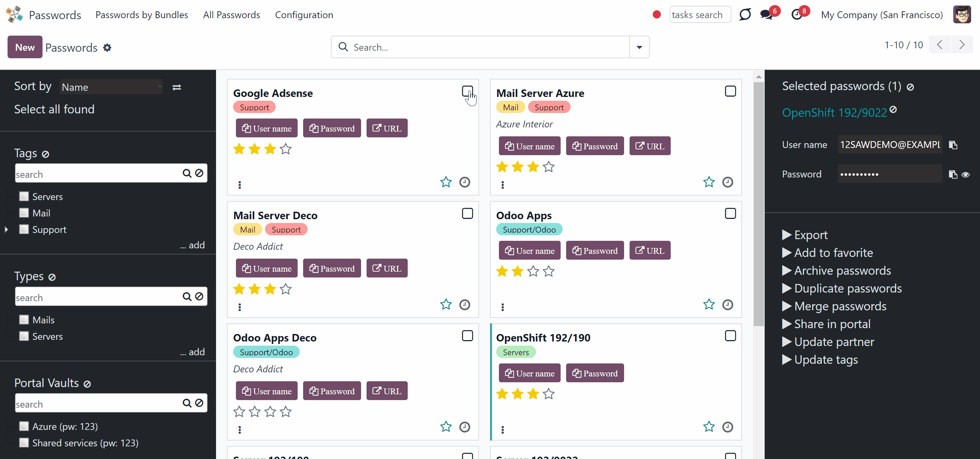
Task: Click Select all found link
Action: (x=55, y=109)
